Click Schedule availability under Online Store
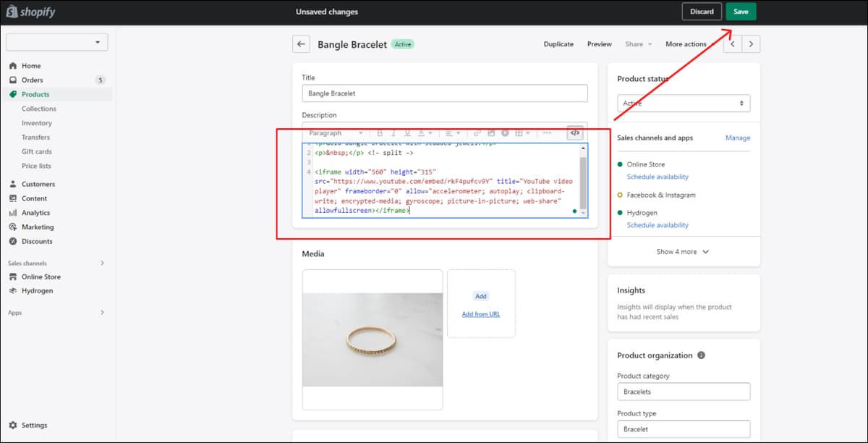The image size is (868, 443). tap(658, 177)
